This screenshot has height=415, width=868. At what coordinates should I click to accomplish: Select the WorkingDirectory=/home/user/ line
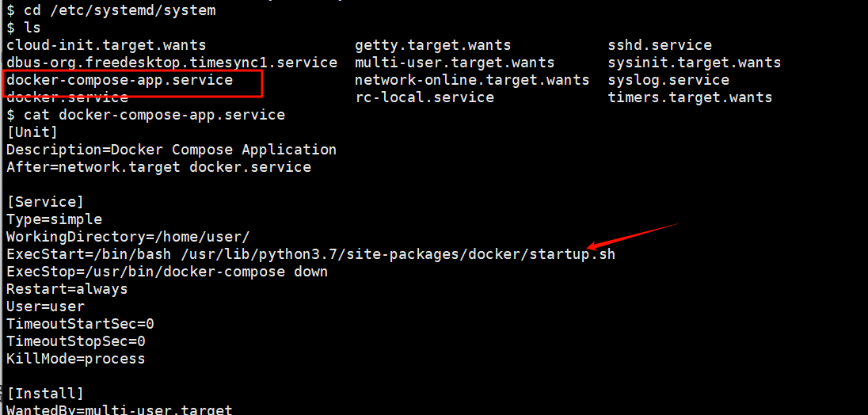pyautogui.click(x=128, y=238)
